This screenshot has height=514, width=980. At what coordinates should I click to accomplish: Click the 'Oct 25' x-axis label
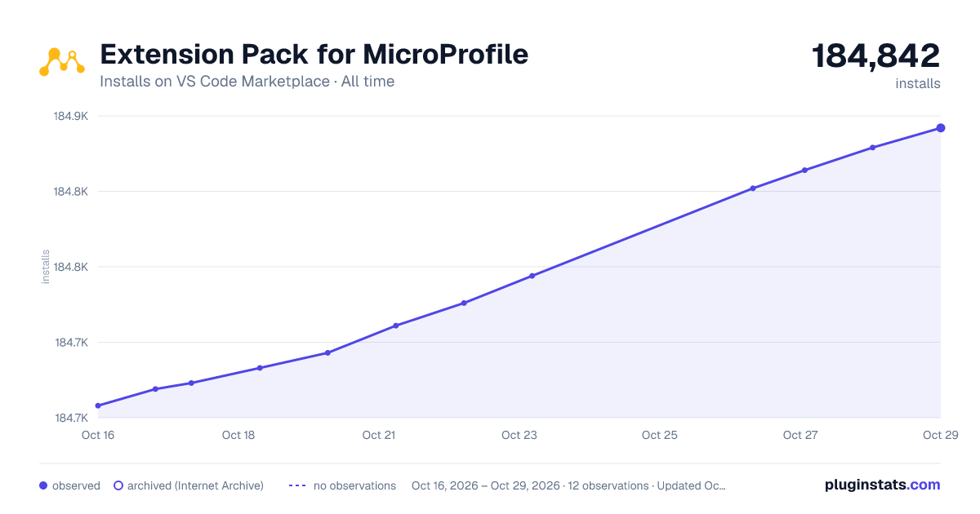[x=659, y=435]
